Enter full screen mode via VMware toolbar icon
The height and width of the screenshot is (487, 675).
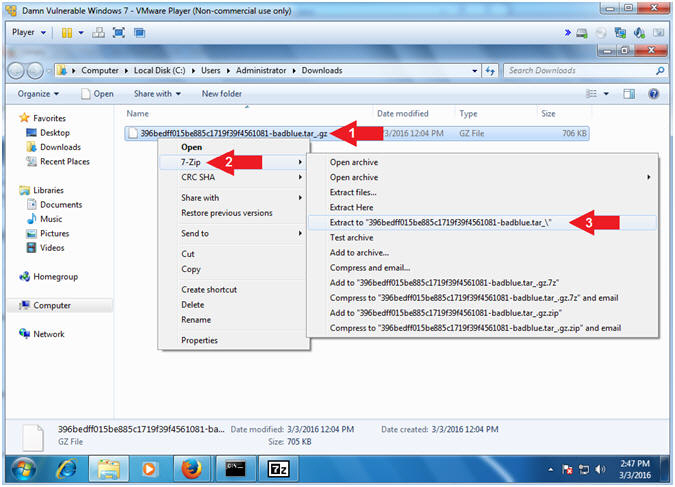[119, 33]
